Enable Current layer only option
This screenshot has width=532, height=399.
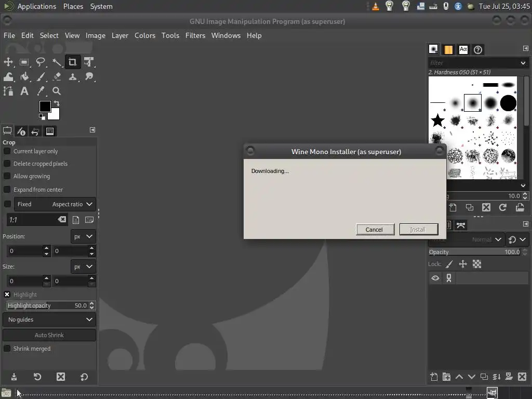7,151
